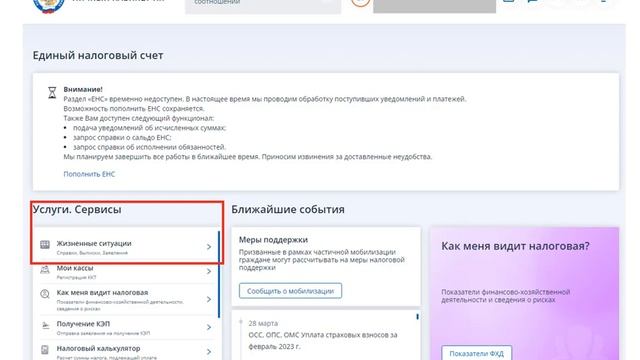The height and width of the screenshot is (360, 640).
Task: Click the Как меня видит налоговая? purple banner heading
Action: tap(515, 246)
